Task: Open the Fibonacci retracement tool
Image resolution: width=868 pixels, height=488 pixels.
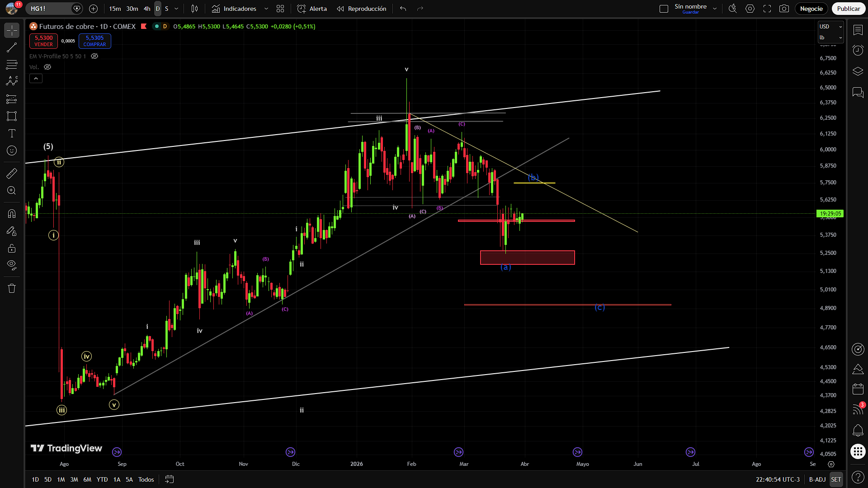Action: [x=12, y=65]
